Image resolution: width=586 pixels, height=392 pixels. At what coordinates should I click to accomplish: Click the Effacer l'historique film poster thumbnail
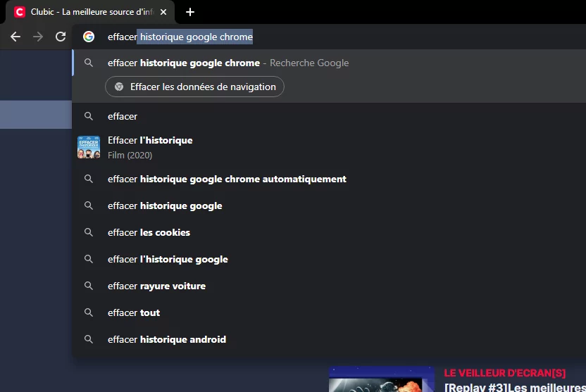(89, 147)
